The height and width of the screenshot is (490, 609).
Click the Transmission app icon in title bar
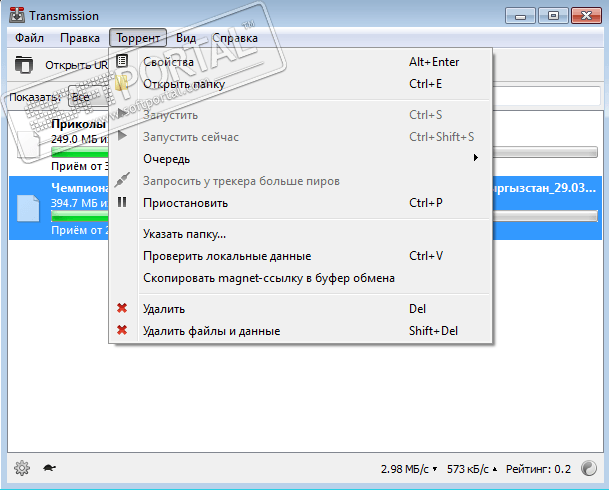[17, 15]
